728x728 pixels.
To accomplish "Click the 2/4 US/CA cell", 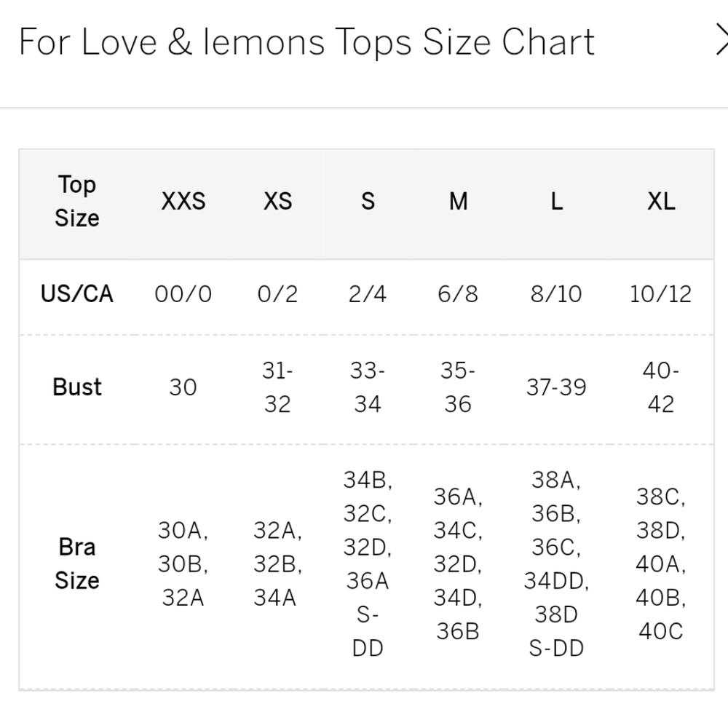I will (367, 294).
